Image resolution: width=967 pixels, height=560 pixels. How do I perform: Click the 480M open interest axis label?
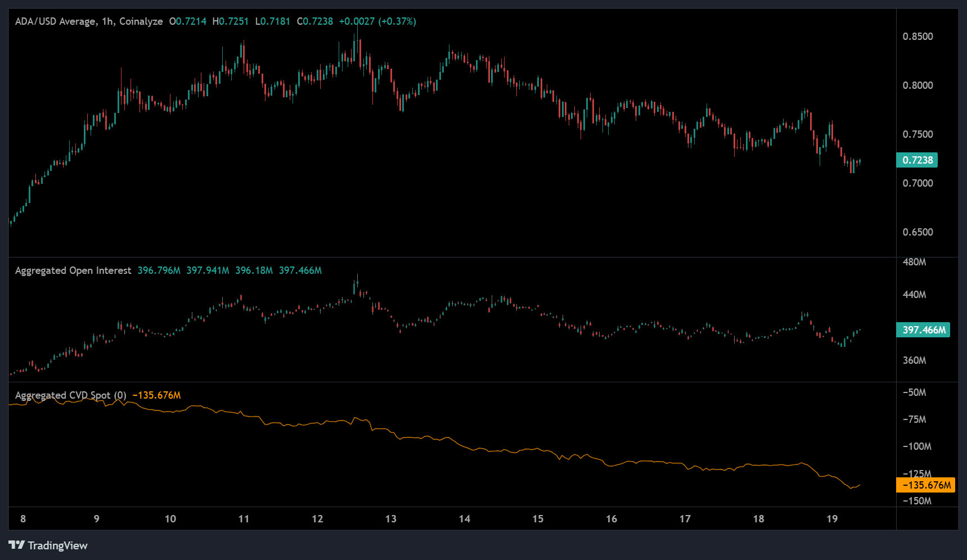[x=914, y=262]
